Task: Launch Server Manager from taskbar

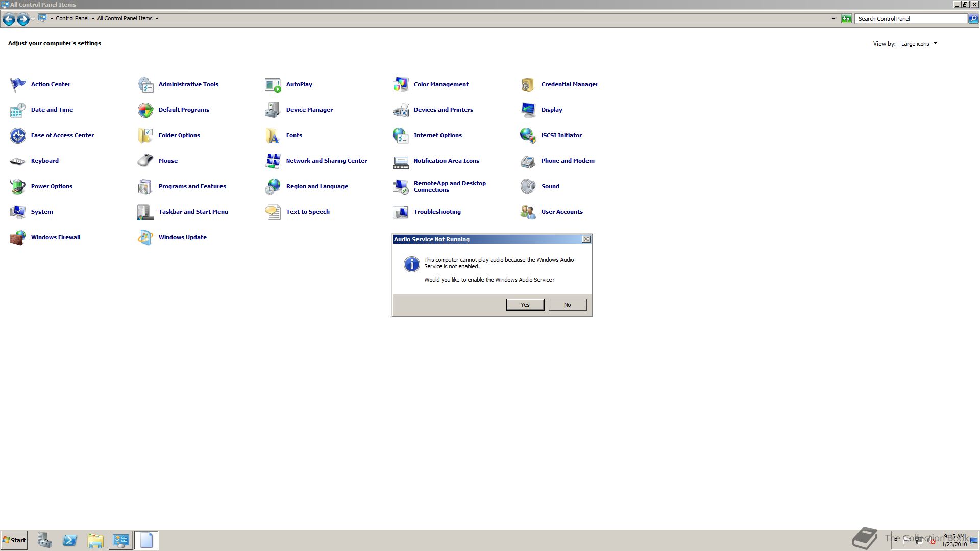Action: [x=44, y=540]
